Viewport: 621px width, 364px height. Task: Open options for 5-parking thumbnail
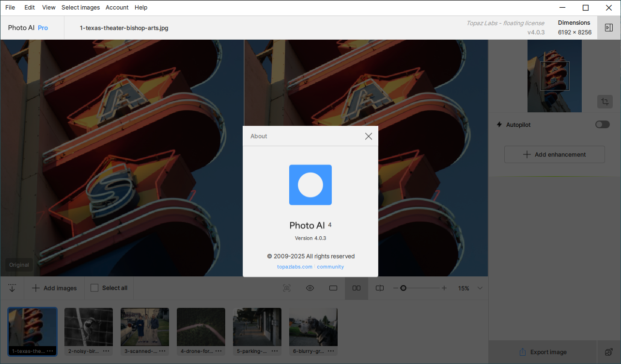(x=275, y=351)
